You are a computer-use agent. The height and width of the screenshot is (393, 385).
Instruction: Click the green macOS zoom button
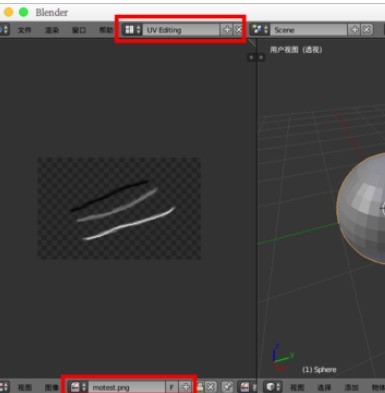tap(23, 12)
